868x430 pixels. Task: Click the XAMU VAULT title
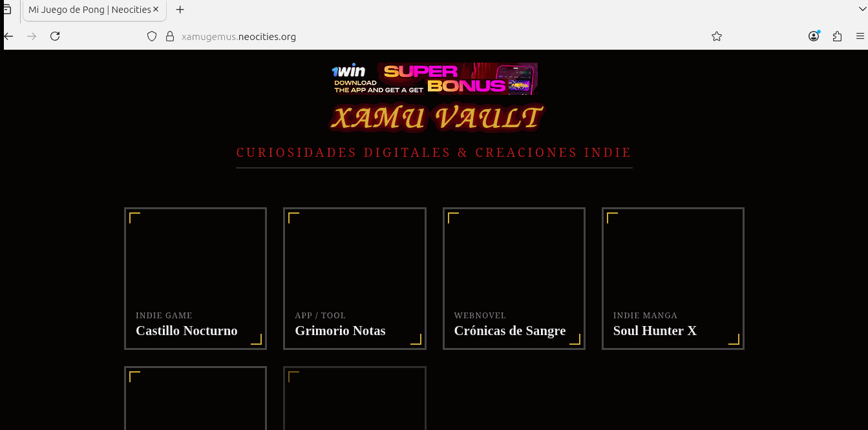click(x=437, y=118)
